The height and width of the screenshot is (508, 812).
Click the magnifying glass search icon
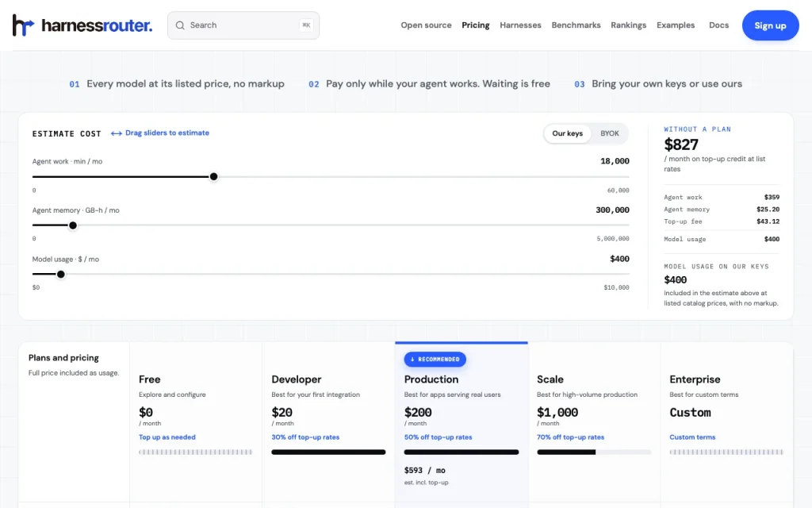coord(180,25)
